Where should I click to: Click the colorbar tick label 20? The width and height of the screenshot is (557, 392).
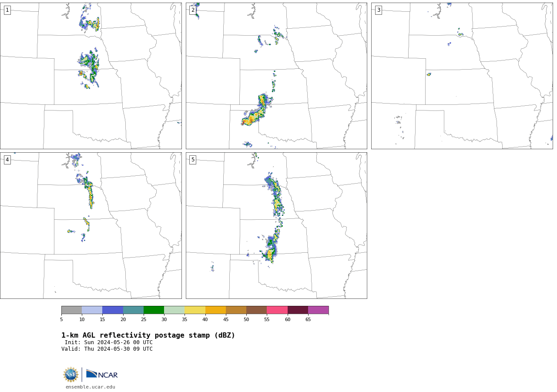(123, 320)
